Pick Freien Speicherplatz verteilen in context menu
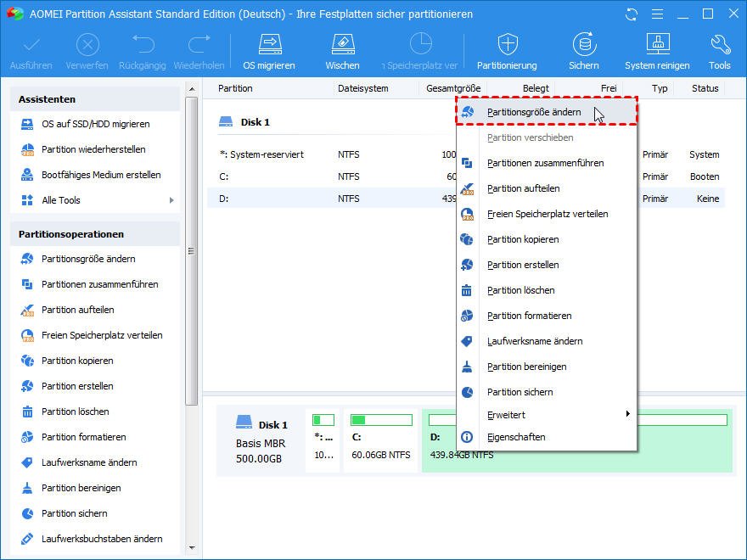 click(547, 214)
